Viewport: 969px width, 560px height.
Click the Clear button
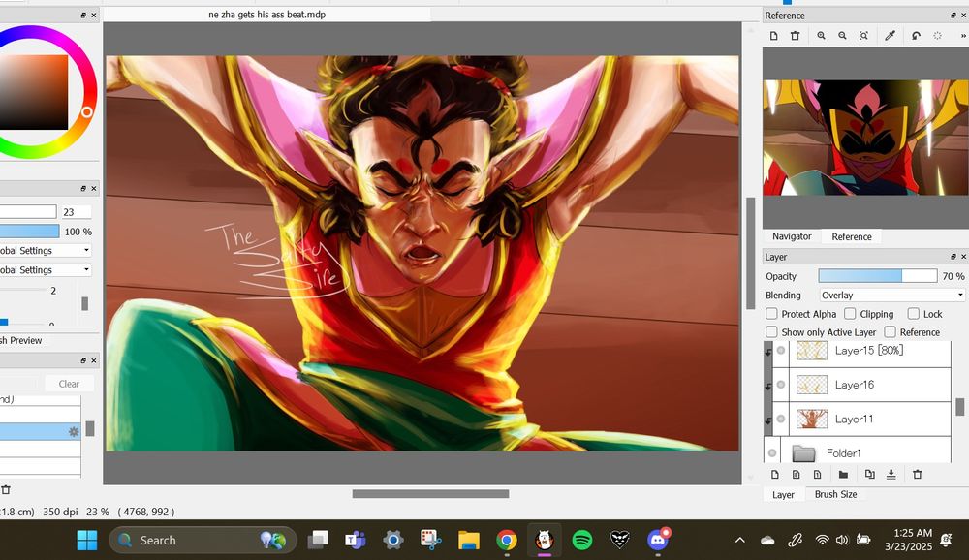click(x=69, y=384)
